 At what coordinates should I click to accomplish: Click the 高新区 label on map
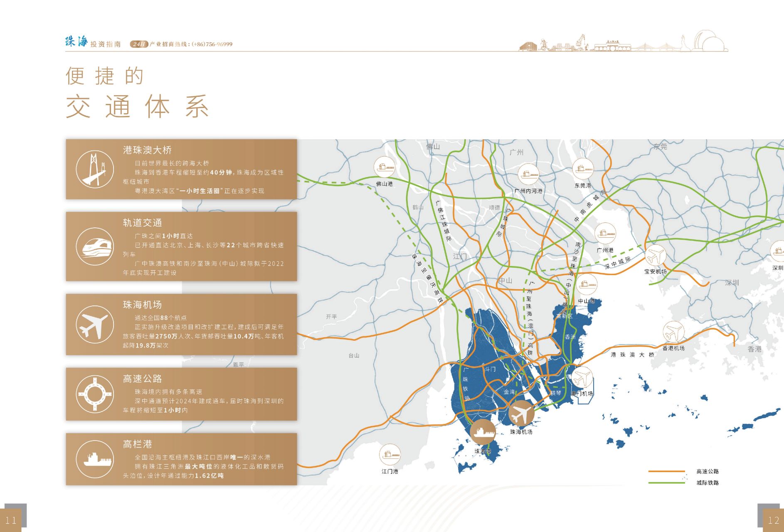565,316
